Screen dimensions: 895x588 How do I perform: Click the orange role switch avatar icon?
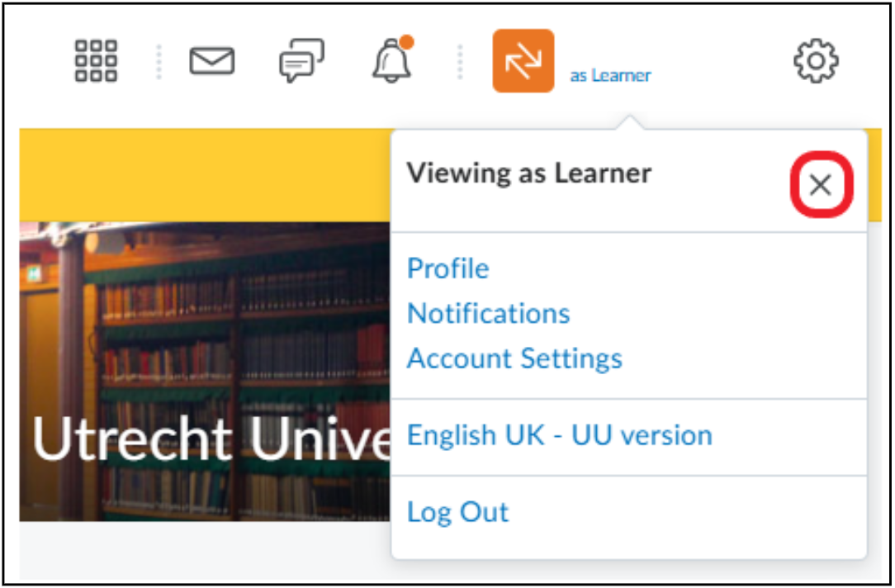pos(523,61)
